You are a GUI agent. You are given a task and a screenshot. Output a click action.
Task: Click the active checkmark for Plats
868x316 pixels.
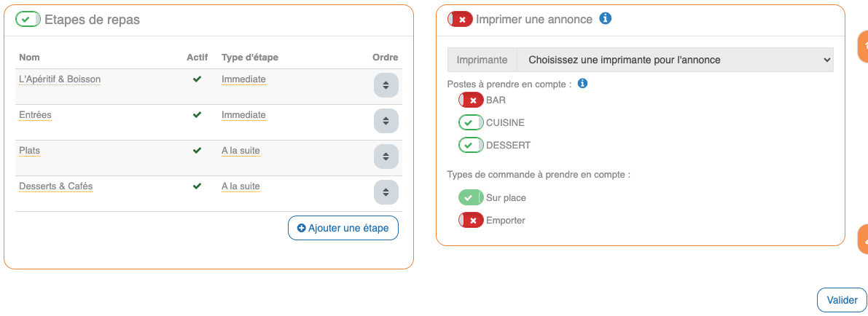[x=197, y=151]
